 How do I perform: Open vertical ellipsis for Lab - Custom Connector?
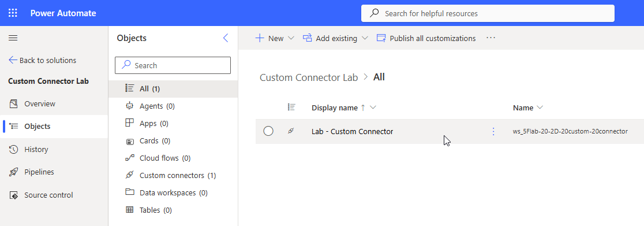pyautogui.click(x=493, y=131)
